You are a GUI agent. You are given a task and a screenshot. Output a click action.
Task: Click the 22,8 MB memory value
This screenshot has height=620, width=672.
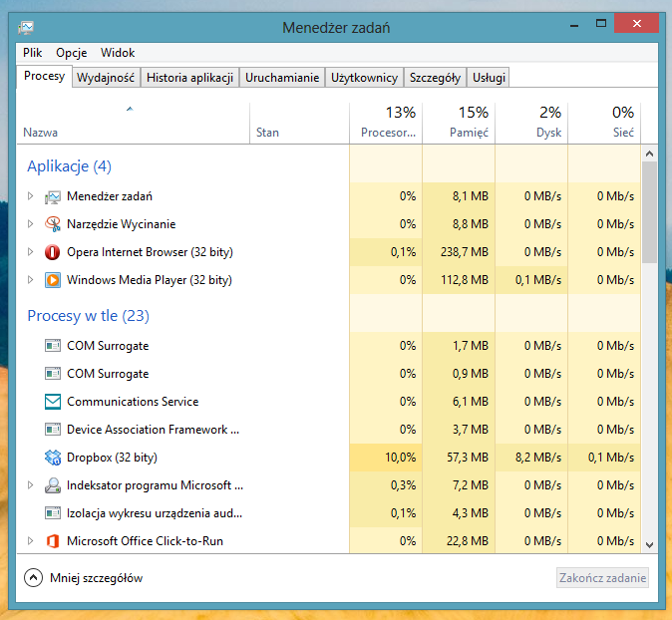coord(468,540)
